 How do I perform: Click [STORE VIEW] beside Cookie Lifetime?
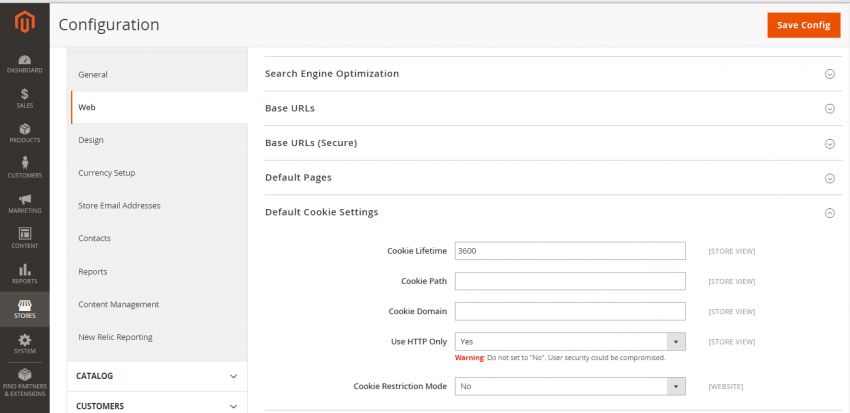click(731, 251)
